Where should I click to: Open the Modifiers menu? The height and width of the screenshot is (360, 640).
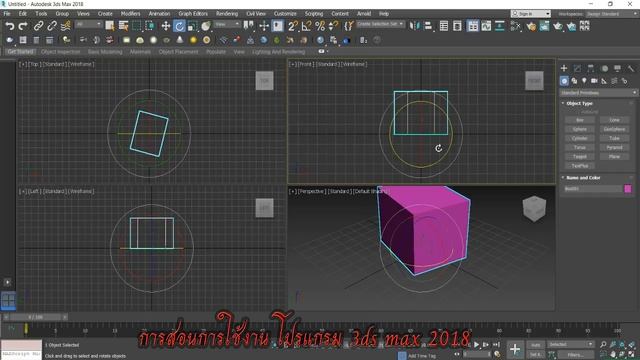click(x=130, y=14)
